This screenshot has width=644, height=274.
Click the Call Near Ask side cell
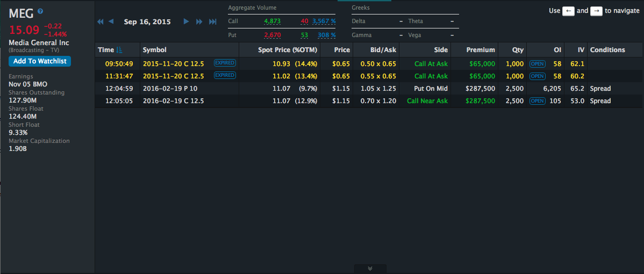click(427, 101)
